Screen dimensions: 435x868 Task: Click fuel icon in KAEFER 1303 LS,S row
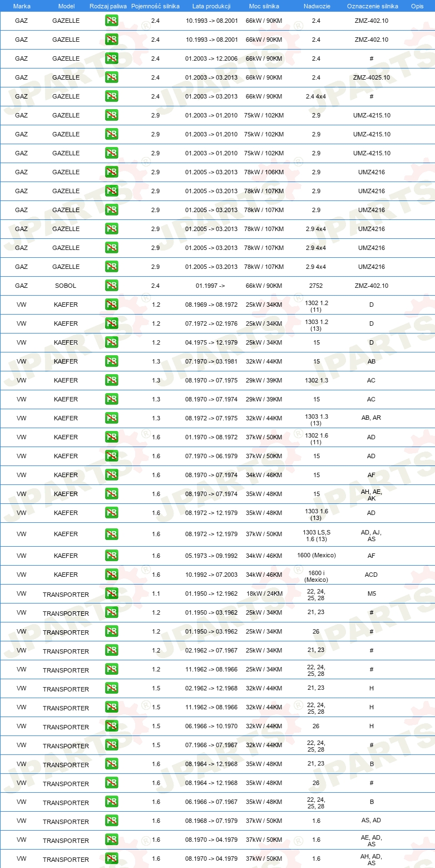[x=111, y=534]
